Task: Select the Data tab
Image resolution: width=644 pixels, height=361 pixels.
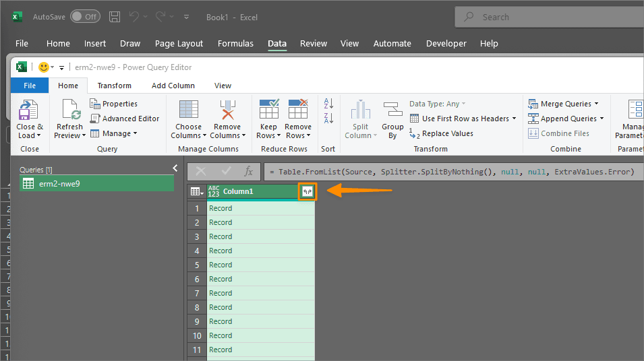Action: tap(277, 44)
